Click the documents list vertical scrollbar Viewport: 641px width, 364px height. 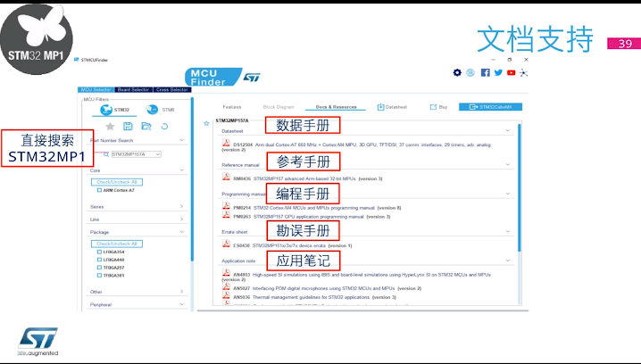(520, 188)
